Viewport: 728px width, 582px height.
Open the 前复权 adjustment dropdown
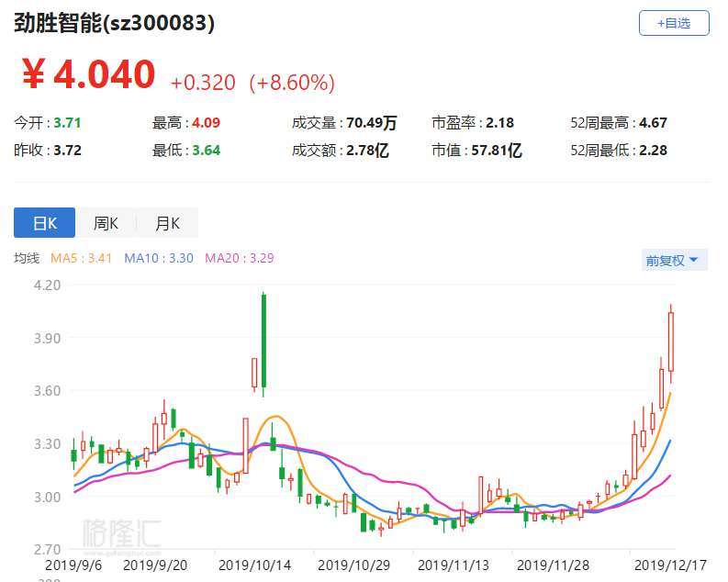click(x=674, y=261)
